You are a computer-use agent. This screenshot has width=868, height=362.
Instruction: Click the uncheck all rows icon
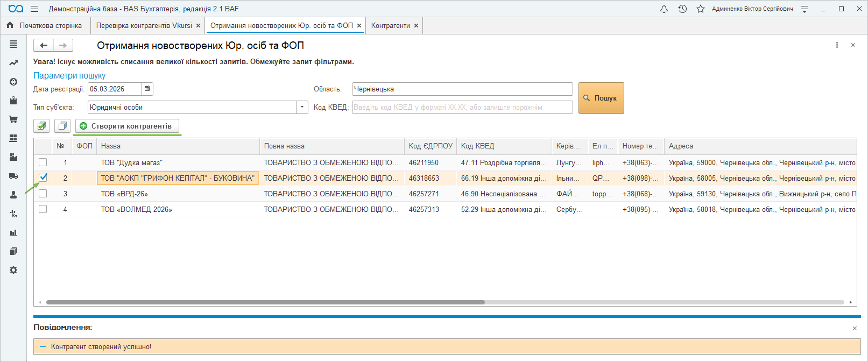[x=62, y=126]
